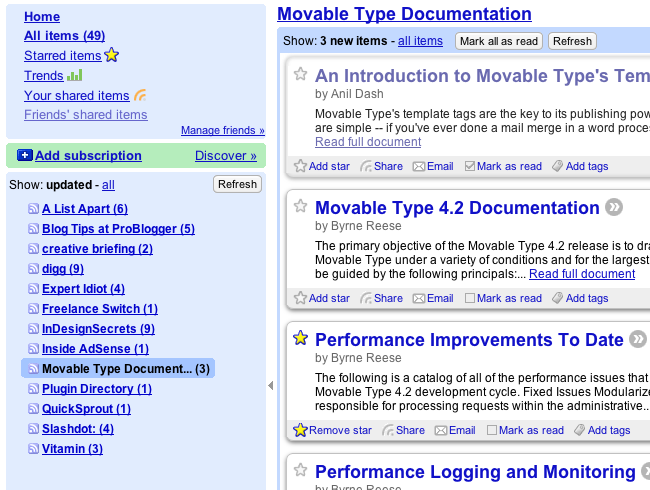
Task: Click the feed icon beside Blog Tips at ProBlogger
Action: (x=33, y=228)
